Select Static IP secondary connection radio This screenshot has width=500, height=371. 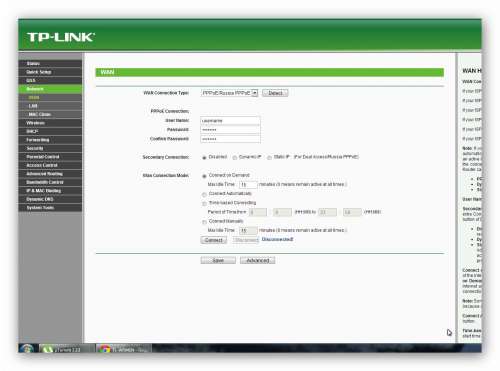(x=269, y=157)
